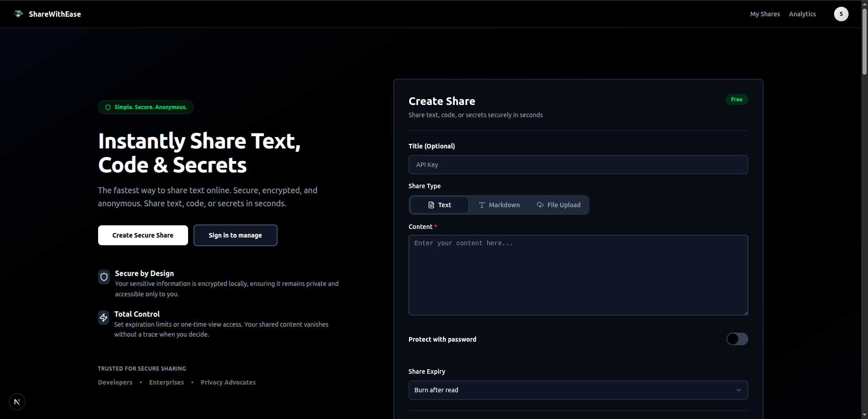868x419 pixels.
Task: Click the Create Share heading
Action: pyautogui.click(x=442, y=101)
